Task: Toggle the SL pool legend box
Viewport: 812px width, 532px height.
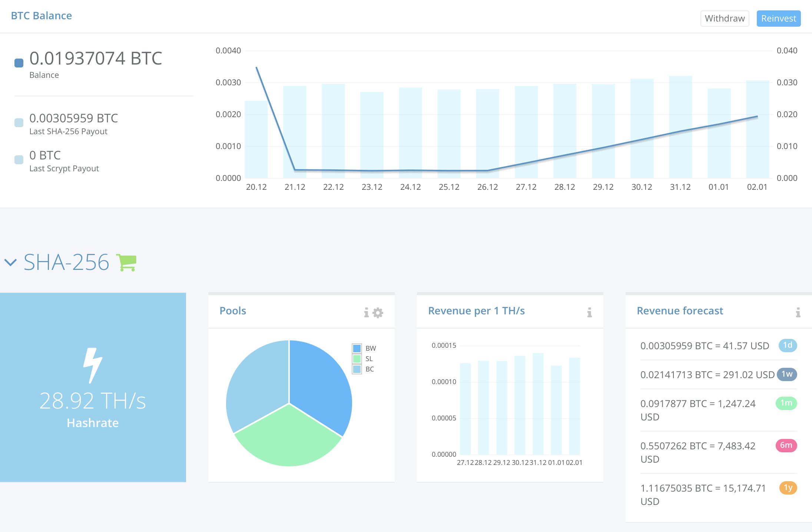Action: point(357,359)
